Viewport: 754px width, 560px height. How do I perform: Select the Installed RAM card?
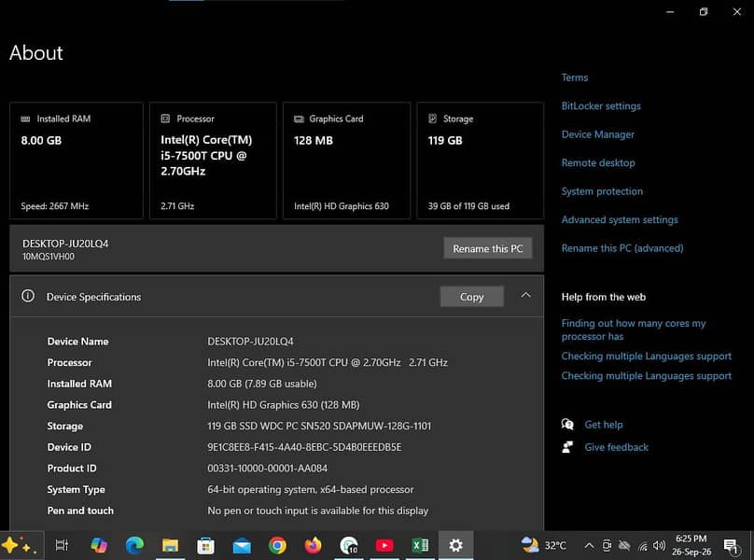(x=77, y=161)
